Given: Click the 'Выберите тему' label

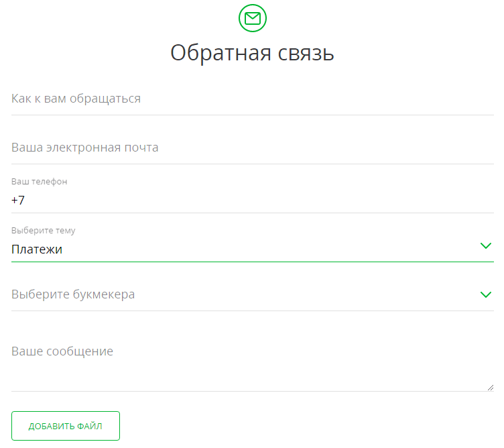Looking at the screenshot, I should click(44, 231).
